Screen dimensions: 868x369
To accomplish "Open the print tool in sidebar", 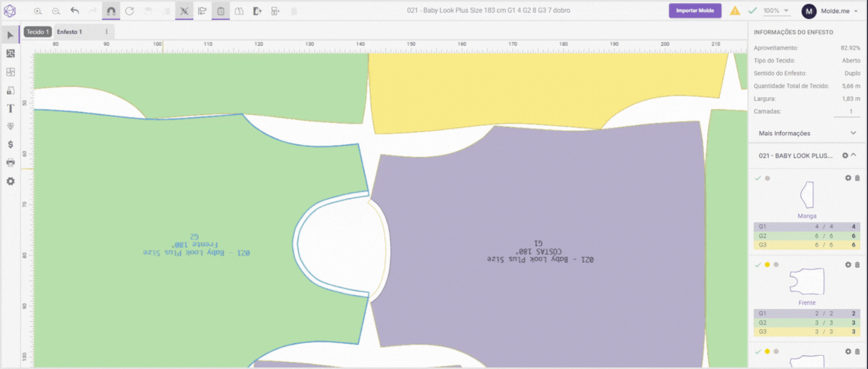I will pos(10,163).
